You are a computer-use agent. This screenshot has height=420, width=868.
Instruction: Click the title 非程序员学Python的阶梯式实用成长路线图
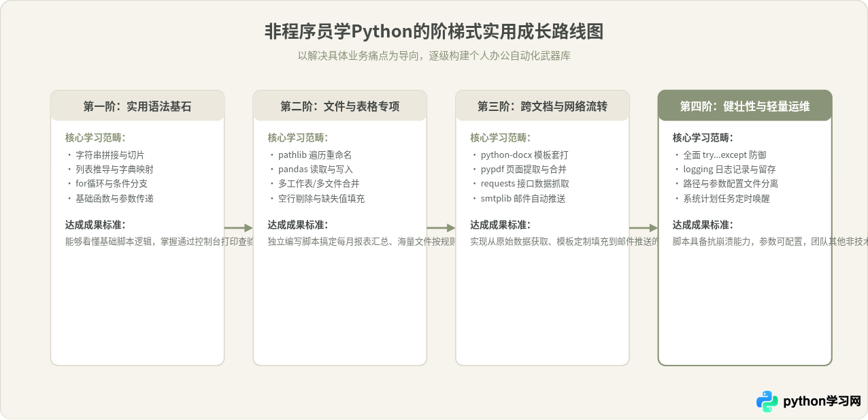coord(434,32)
